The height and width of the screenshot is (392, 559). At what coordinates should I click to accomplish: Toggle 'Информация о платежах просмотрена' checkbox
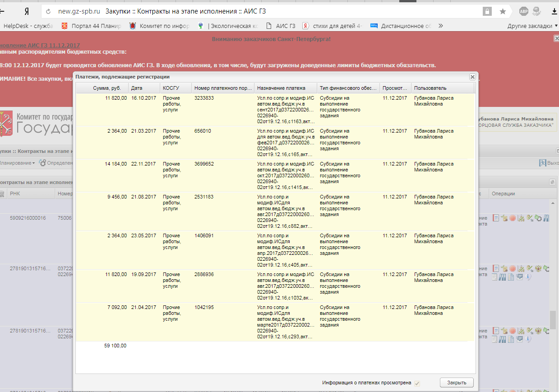[417, 383]
